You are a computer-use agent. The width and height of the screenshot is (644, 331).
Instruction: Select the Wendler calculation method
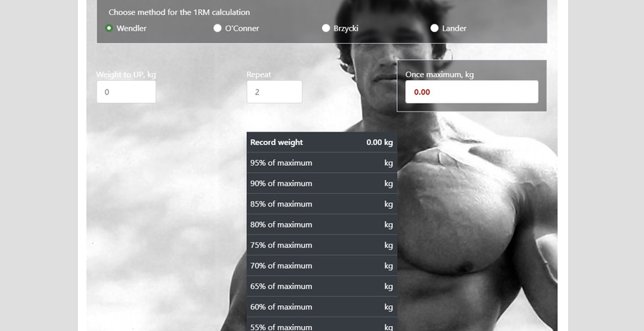[109, 29]
